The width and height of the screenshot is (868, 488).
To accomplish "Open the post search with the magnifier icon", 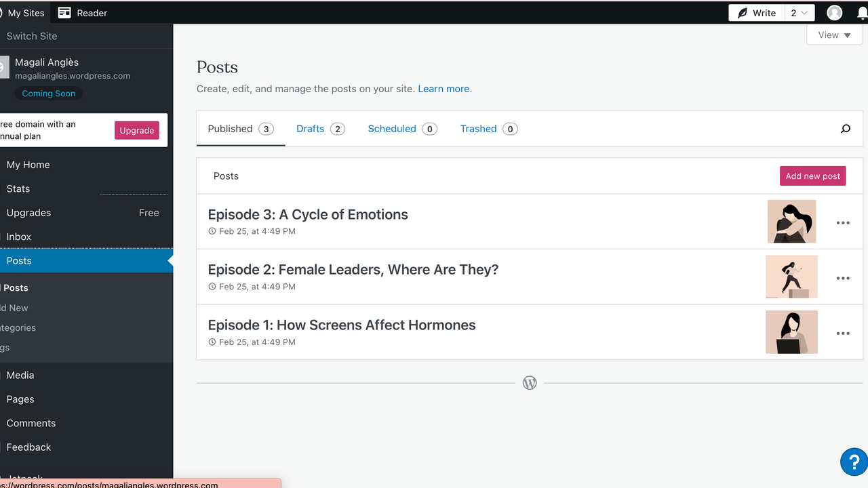I will (845, 128).
